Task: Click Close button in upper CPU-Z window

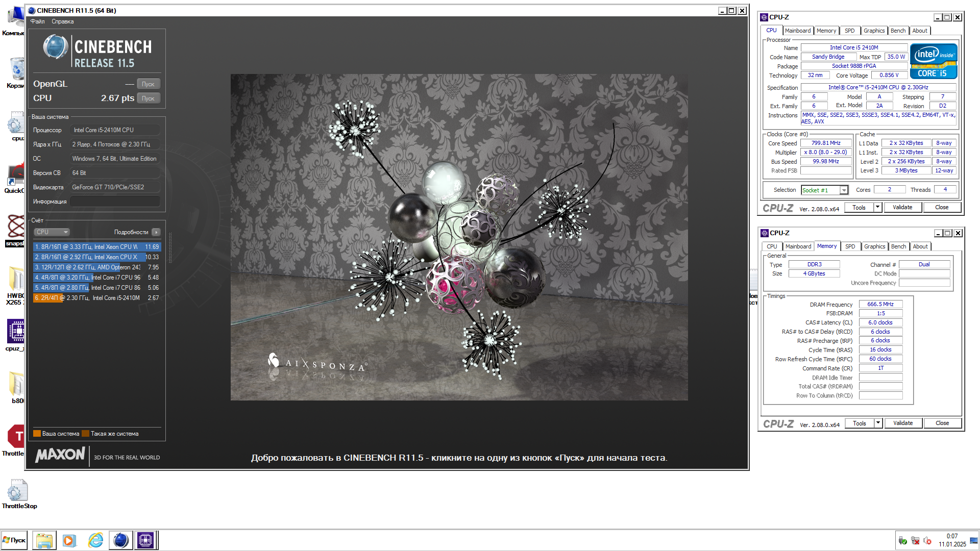Action: tap(942, 208)
